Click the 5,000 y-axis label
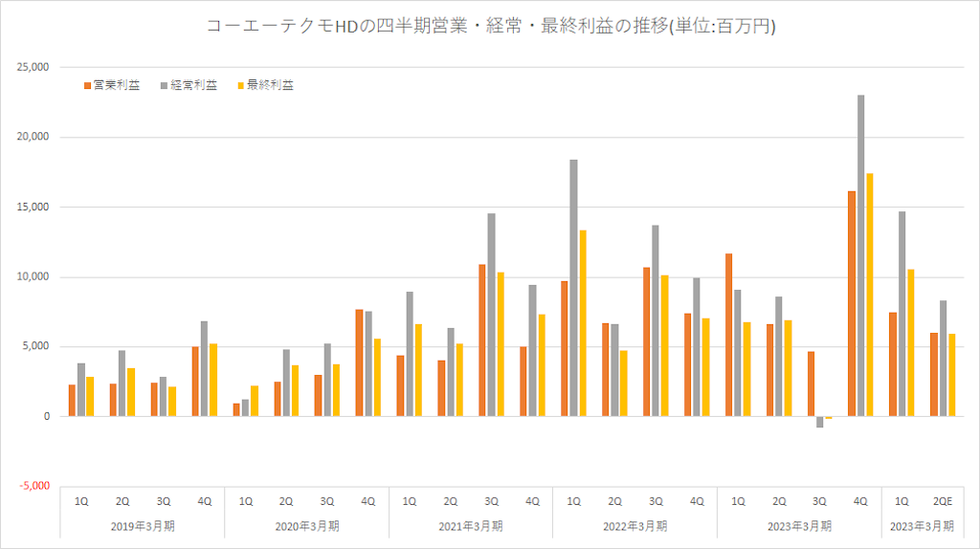The height and width of the screenshot is (549, 980). coord(36,346)
